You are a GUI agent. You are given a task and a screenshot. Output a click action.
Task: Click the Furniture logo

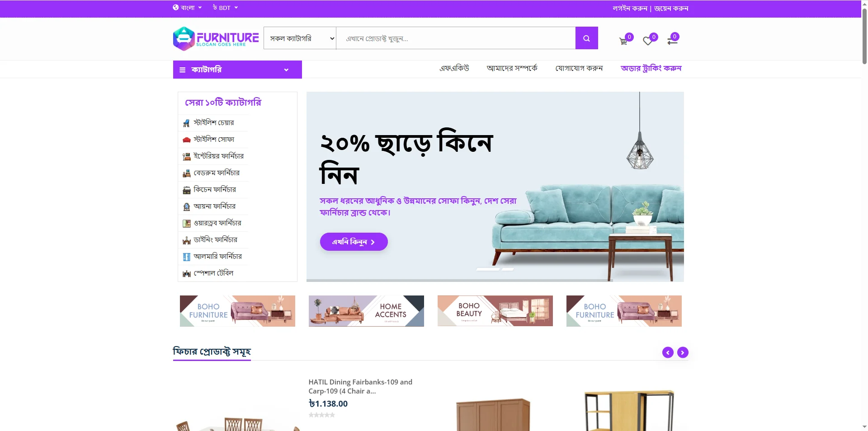click(x=216, y=38)
